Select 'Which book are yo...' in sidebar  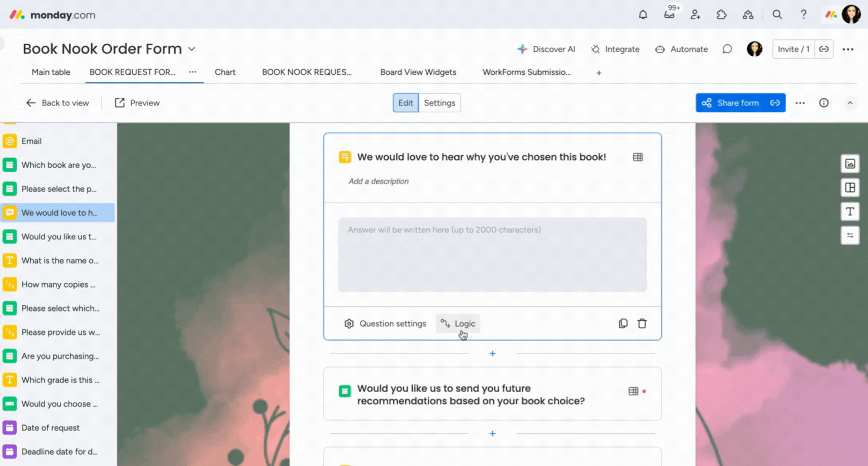pos(57,165)
